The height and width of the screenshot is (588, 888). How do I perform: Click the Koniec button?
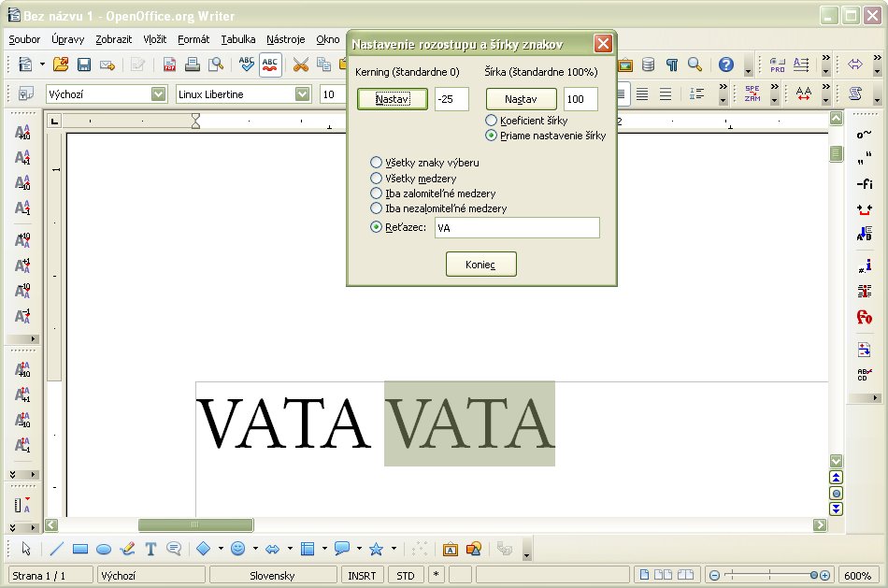480,265
